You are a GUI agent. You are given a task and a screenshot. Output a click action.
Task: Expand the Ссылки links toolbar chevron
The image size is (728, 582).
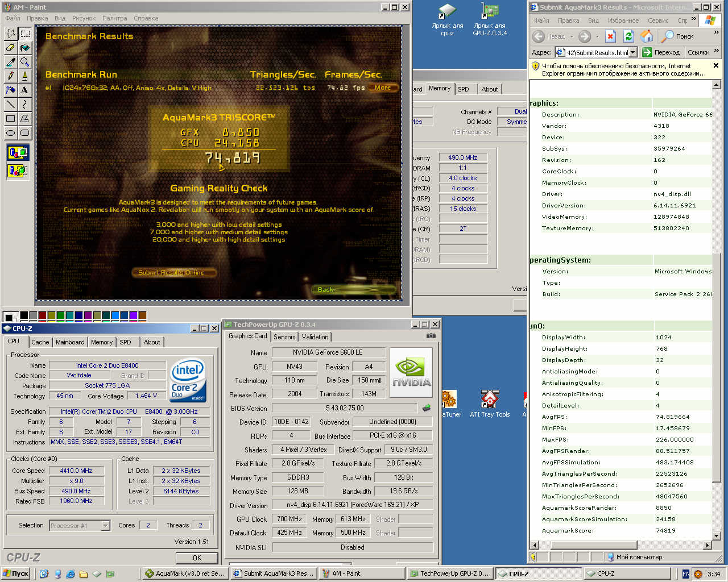coord(716,51)
